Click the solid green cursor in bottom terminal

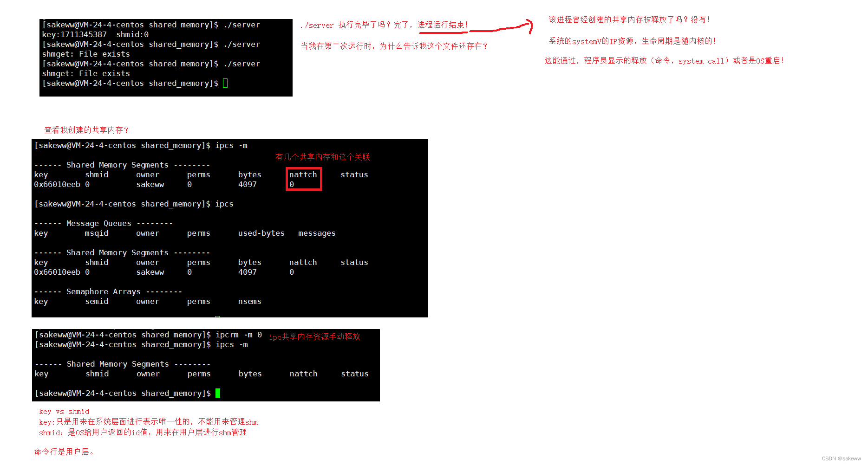(x=218, y=393)
